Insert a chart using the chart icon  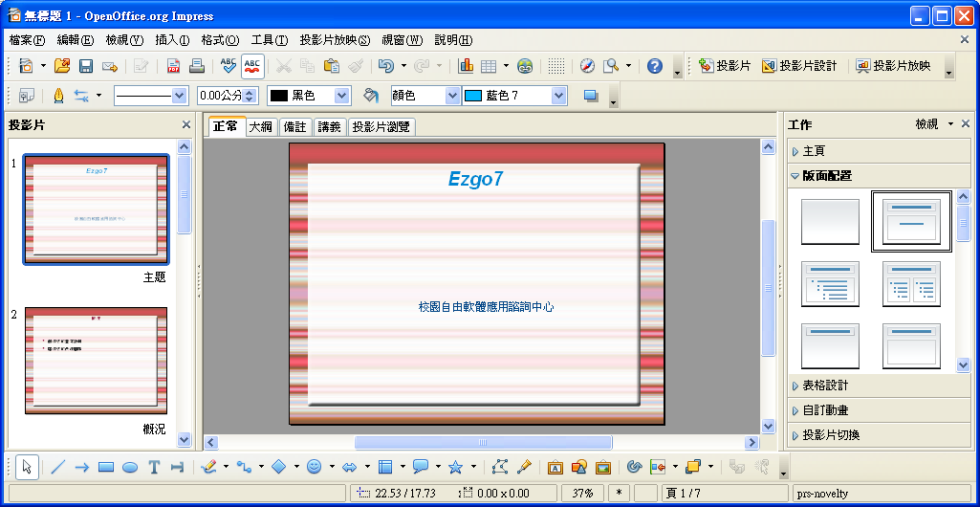(x=467, y=66)
